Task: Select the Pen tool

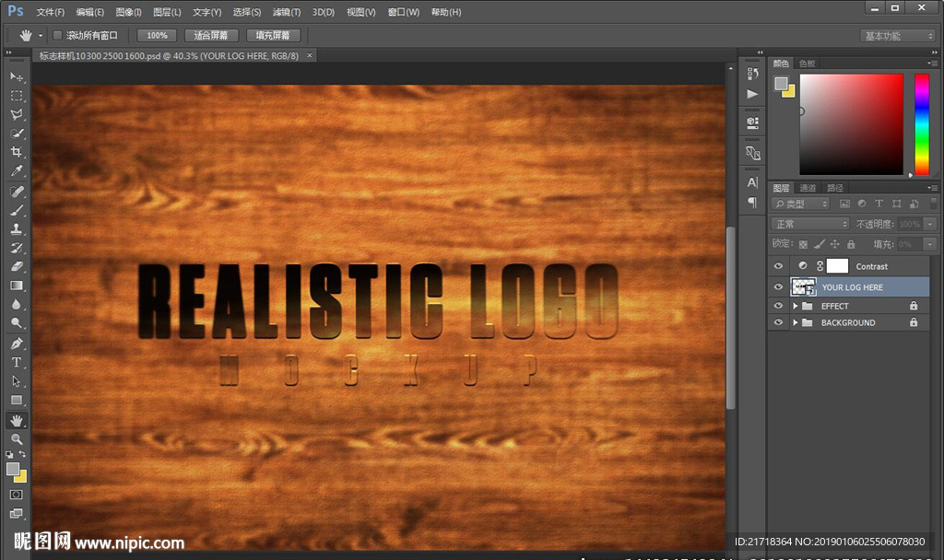Action: click(x=17, y=343)
